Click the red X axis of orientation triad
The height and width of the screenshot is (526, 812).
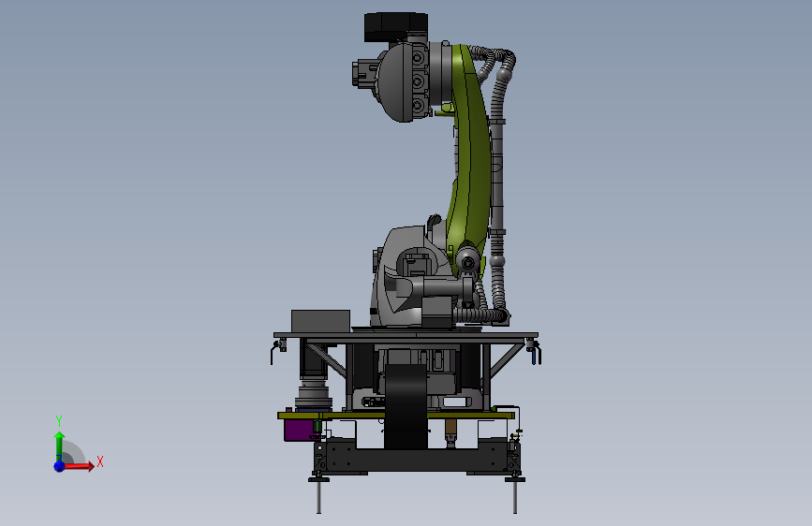[80, 466]
